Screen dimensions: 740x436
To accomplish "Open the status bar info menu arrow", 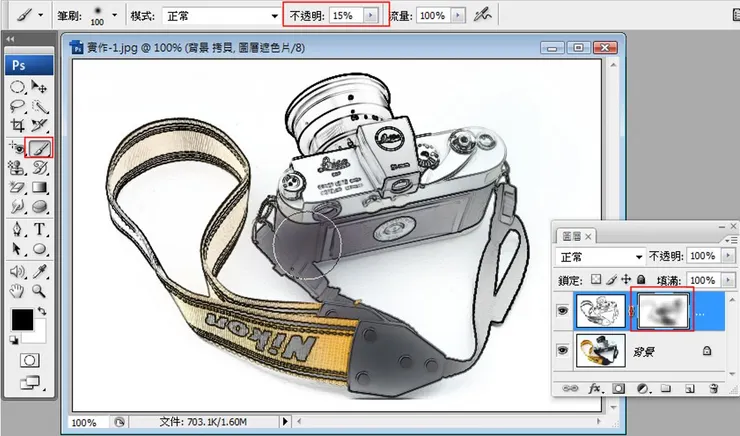I will tap(285, 421).
